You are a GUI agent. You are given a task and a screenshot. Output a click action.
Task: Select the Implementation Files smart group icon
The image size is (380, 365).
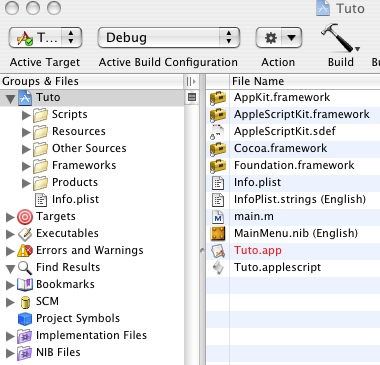[x=25, y=336]
